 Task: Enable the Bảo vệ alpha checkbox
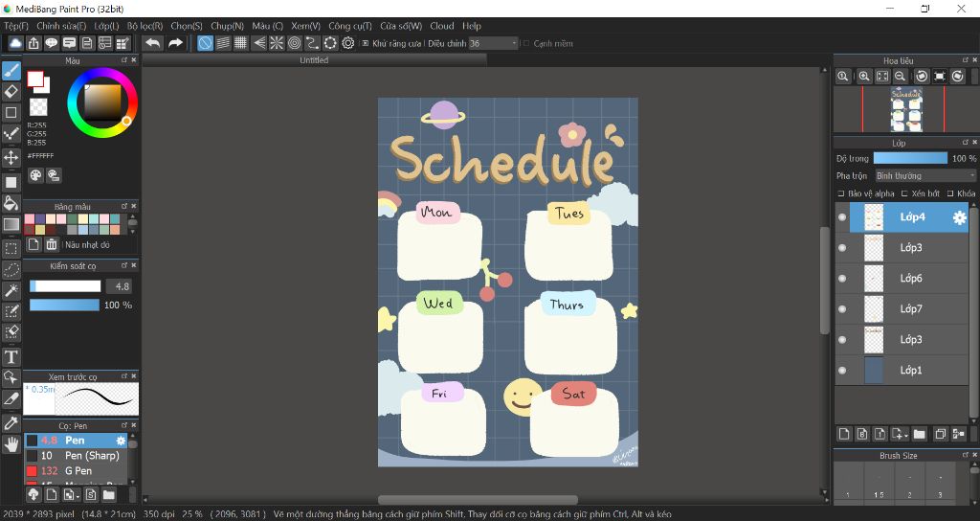[840, 193]
